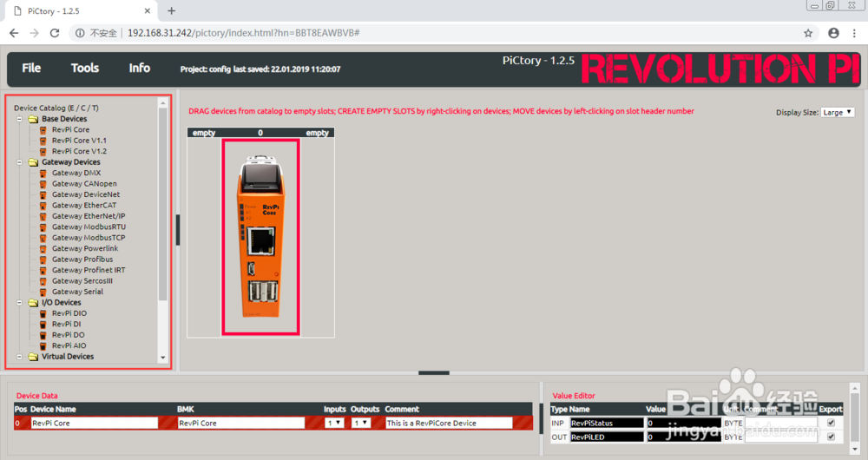The image size is (868, 460).
Task: Click the Gateway Powerlink device icon
Action: pos(43,248)
